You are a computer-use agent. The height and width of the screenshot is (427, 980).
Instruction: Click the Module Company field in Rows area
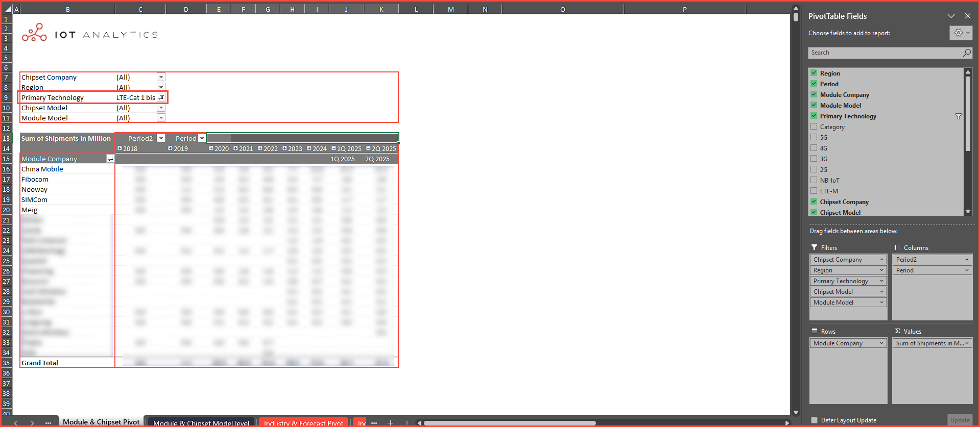coord(848,343)
